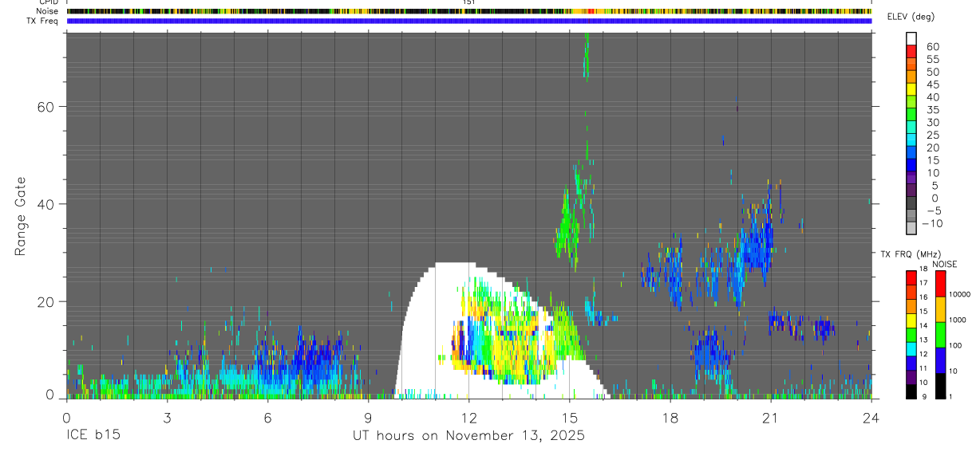Click the 'NOISE' legend title
This screenshot has height=452, width=980.
click(945, 264)
